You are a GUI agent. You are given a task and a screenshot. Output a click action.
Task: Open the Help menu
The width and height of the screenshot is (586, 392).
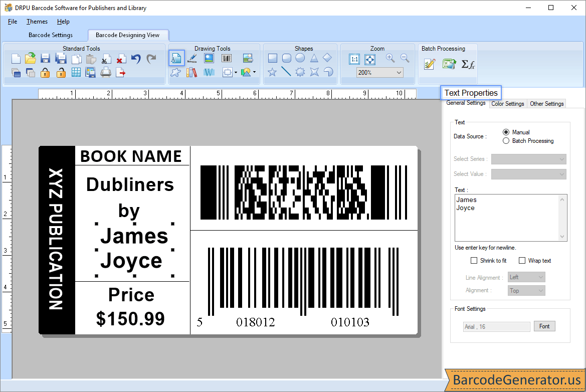pos(63,22)
